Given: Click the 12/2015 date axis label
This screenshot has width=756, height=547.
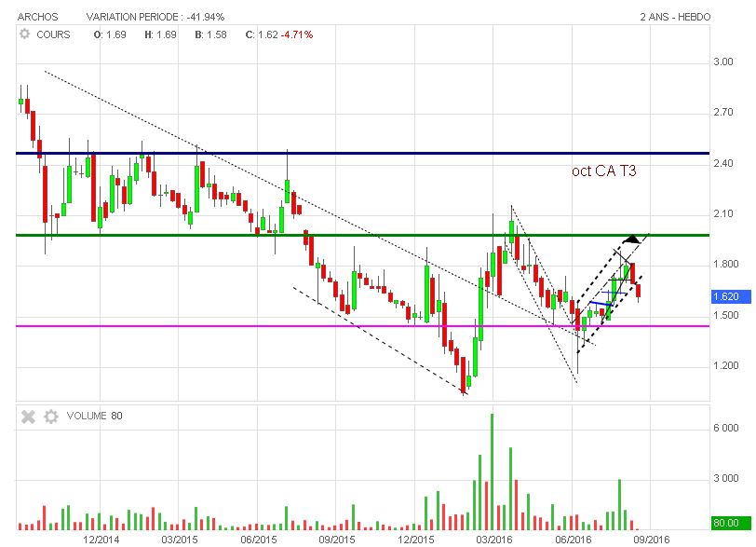Looking at the screenshot, I should [x=415, y=540].
